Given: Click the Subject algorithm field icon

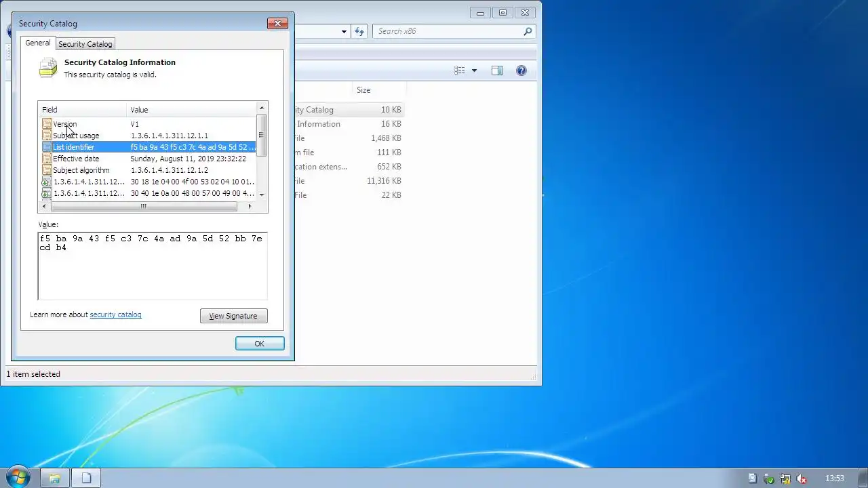Looking at the screenshot, I should point(47,170).
